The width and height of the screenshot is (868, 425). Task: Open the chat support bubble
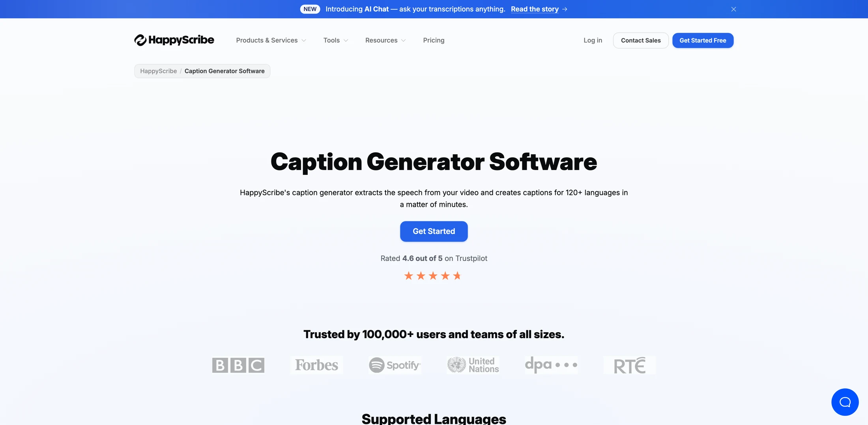pyautogui.click(x=845, y=402)
